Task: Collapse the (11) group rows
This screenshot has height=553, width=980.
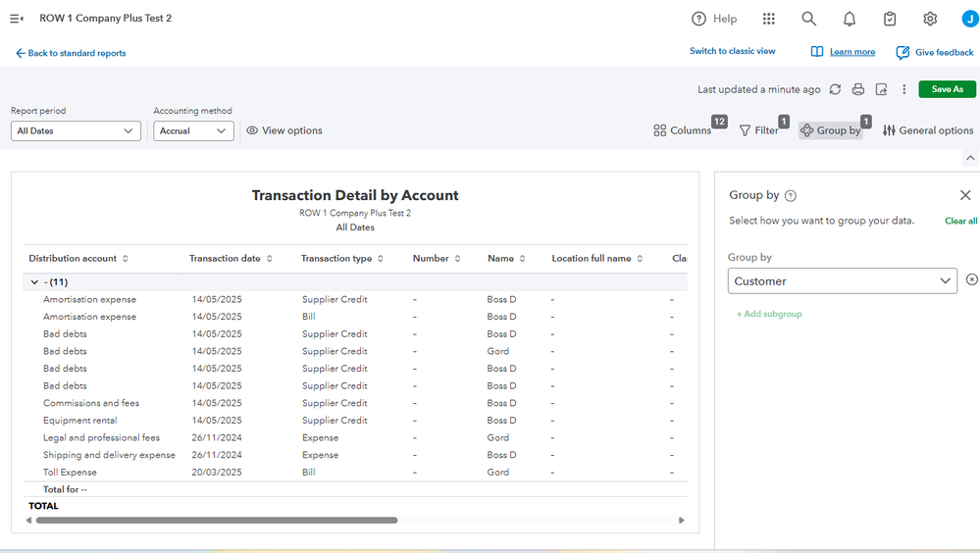Action: coord(33,282)
